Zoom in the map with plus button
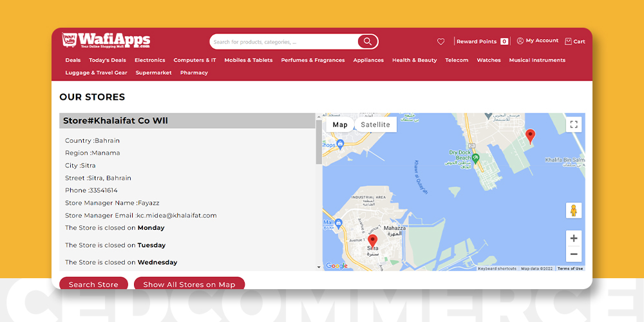 (574, 238)
